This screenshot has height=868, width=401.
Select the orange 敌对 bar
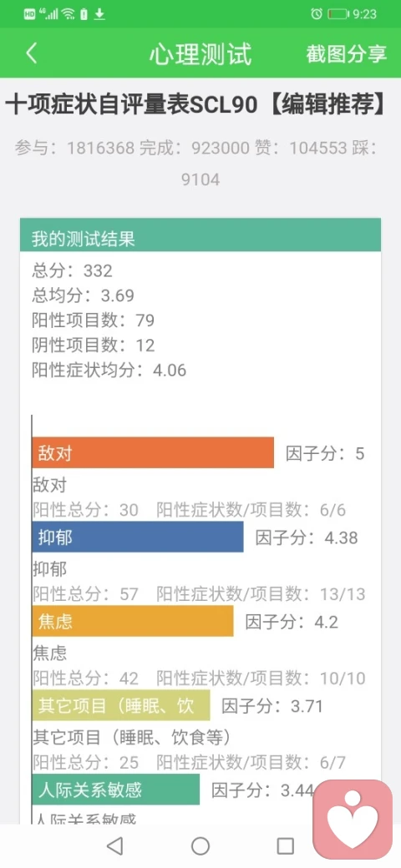[153, 453]
